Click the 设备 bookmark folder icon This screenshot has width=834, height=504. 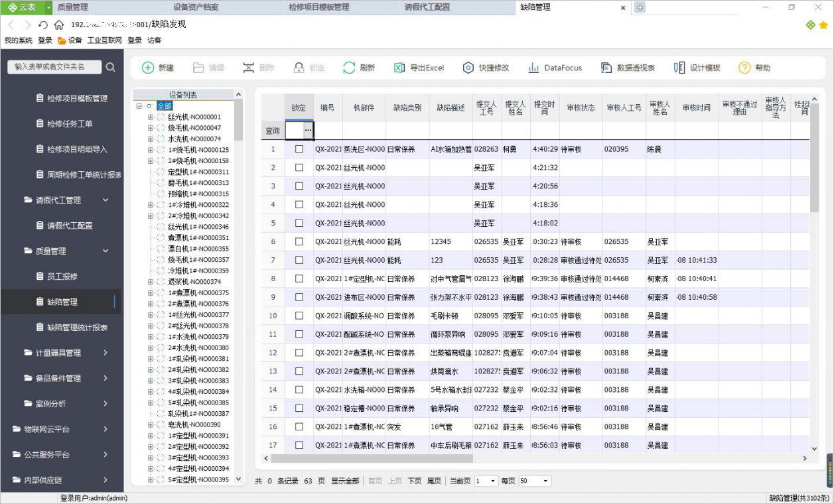[62, 40]
